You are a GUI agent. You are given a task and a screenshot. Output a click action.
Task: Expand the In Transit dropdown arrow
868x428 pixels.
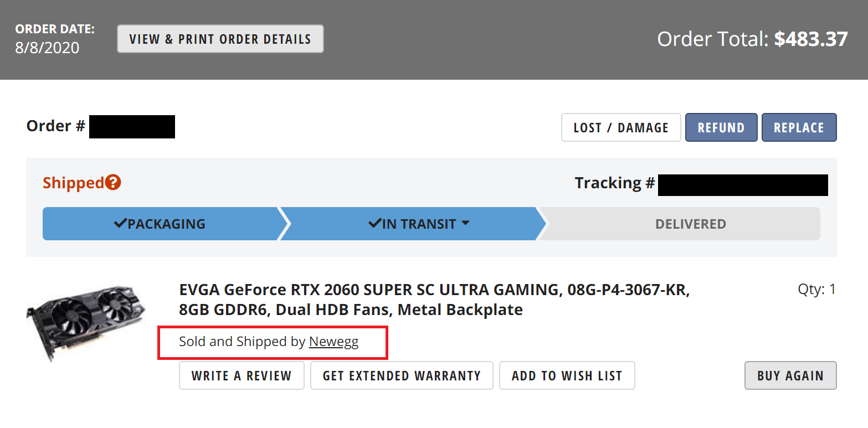pyautogui.click(x=465, y=223)
